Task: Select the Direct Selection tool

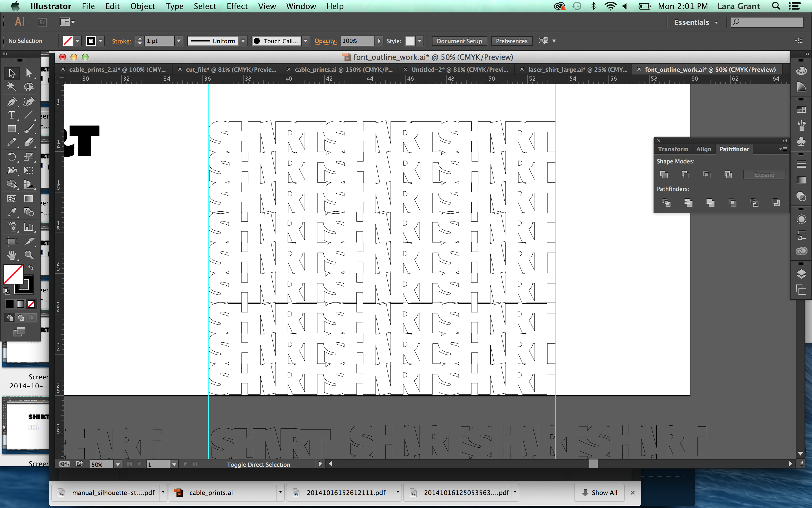Action: point(29,73)
